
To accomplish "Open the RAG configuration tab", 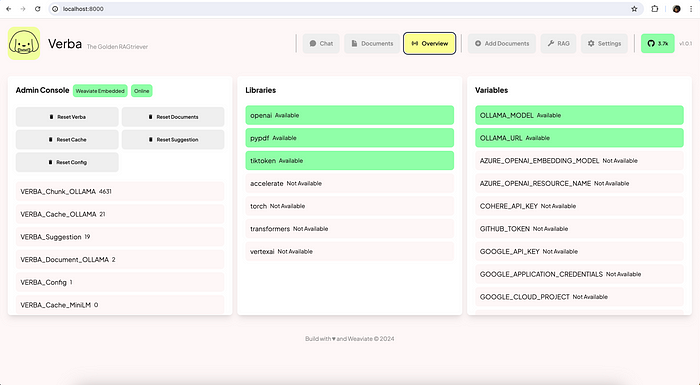I will (558, 43).
